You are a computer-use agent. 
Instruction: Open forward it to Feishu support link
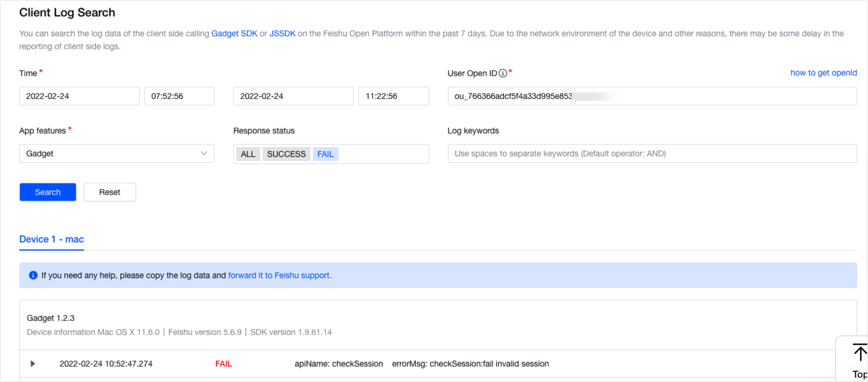[x=280, y=275]
